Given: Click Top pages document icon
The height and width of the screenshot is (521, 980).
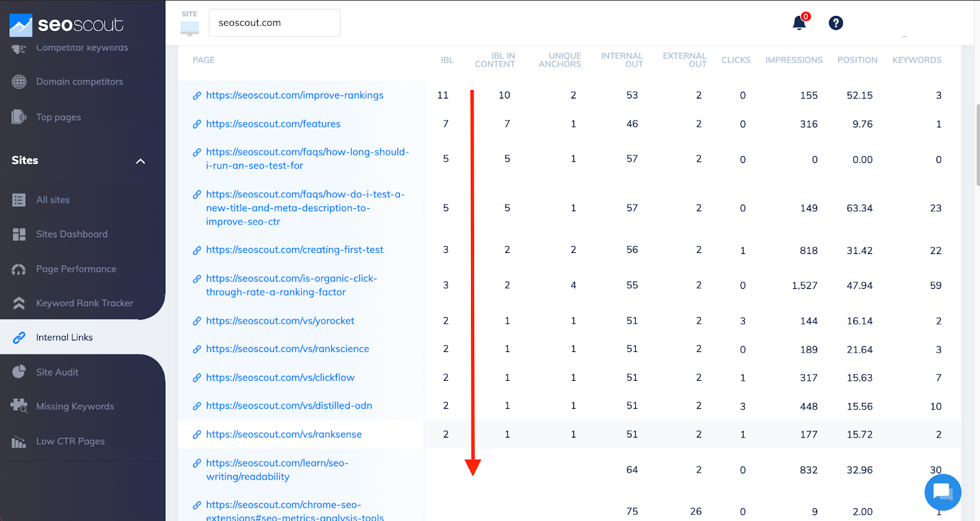Looking at the screenshot, I should (x=19, y=117).
